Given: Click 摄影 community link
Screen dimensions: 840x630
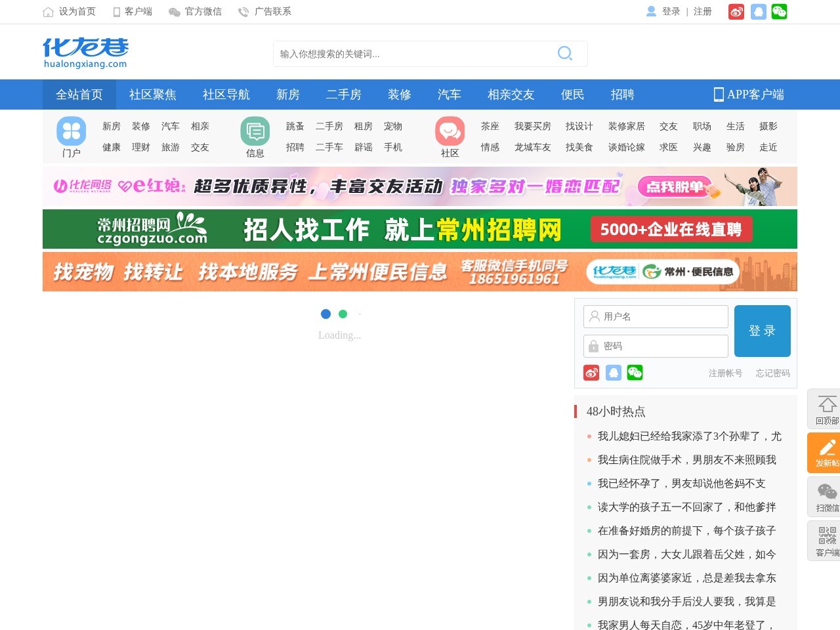Looking at the screenshot, I should click(768, 127).
